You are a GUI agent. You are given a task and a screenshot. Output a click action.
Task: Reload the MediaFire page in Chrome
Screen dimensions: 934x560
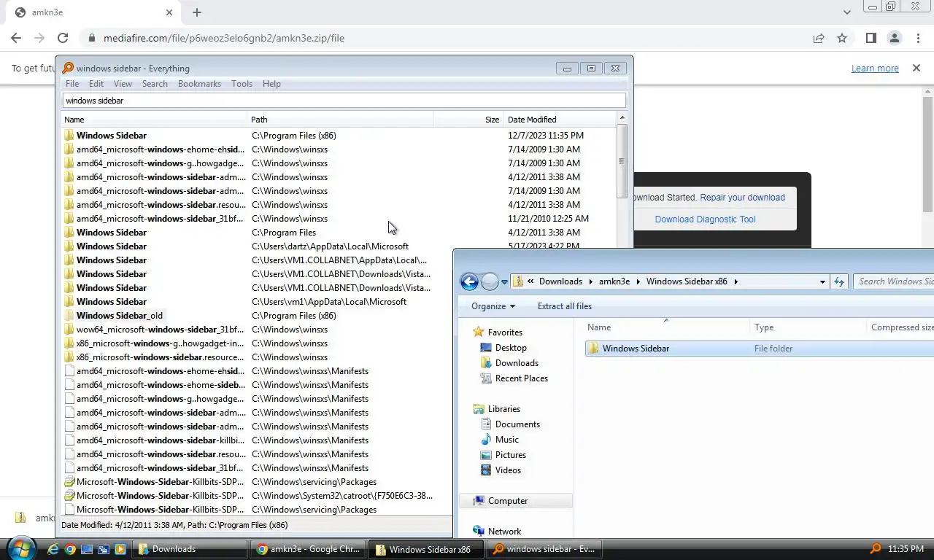click(x=63, y=38)
